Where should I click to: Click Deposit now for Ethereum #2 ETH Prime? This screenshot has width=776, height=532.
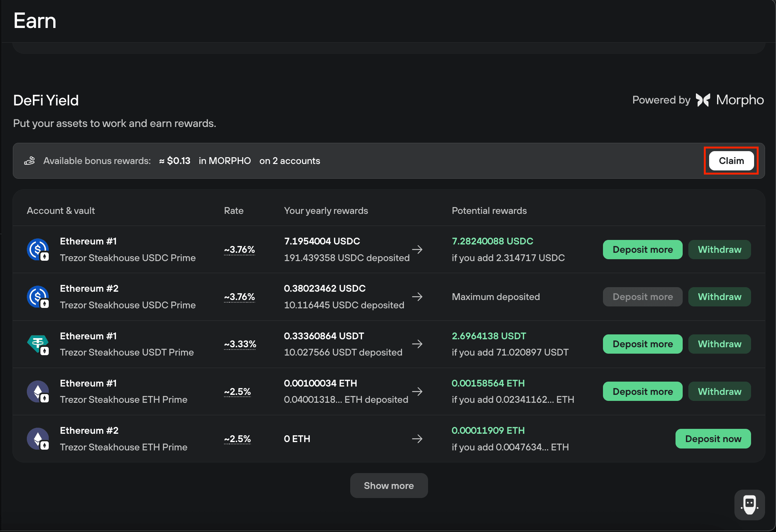713,439
